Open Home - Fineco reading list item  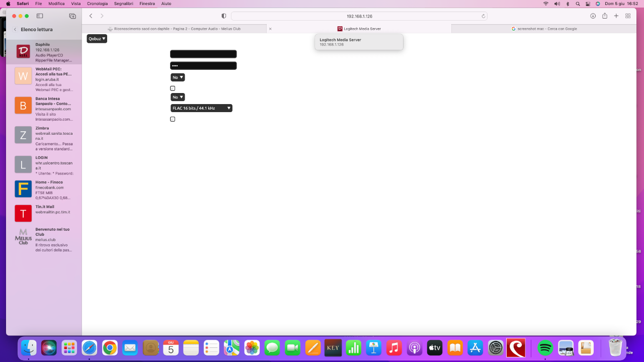click(44, 190)
